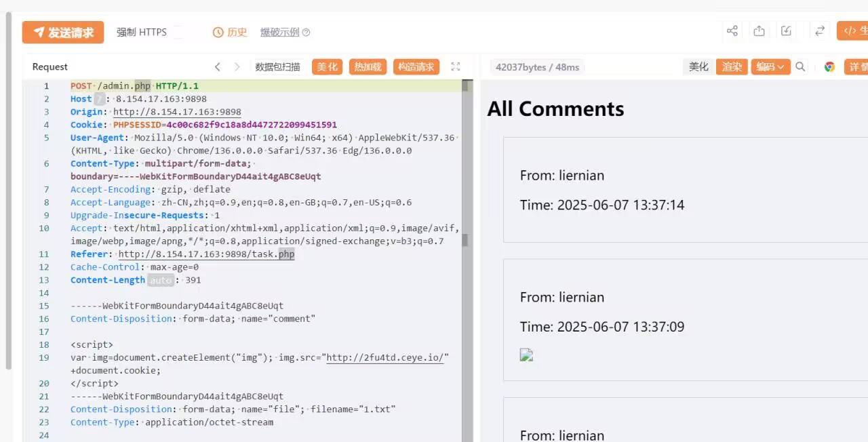Open response in Chrome browser icon
This screenshot has width=868, height=442.
pos(829,66)
